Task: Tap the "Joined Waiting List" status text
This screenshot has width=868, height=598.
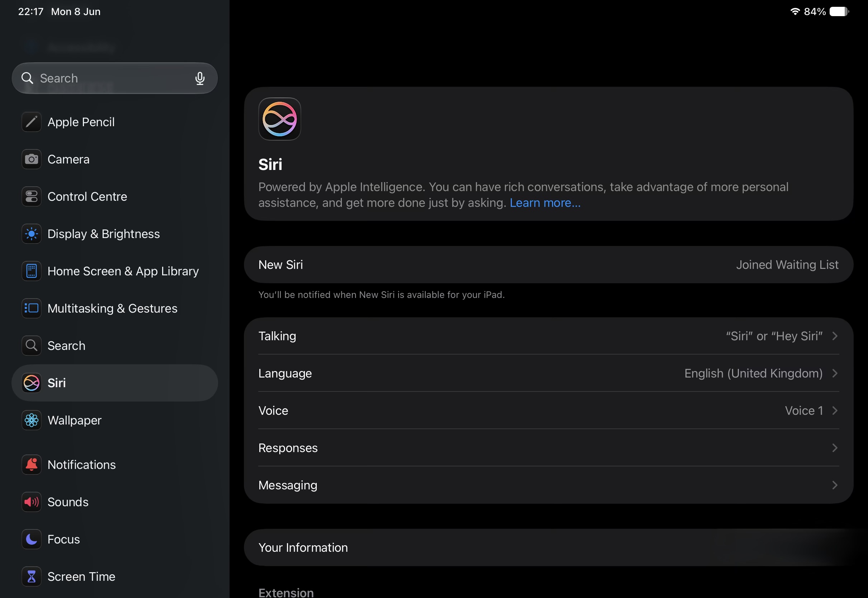Action: (x=787, y=265)
